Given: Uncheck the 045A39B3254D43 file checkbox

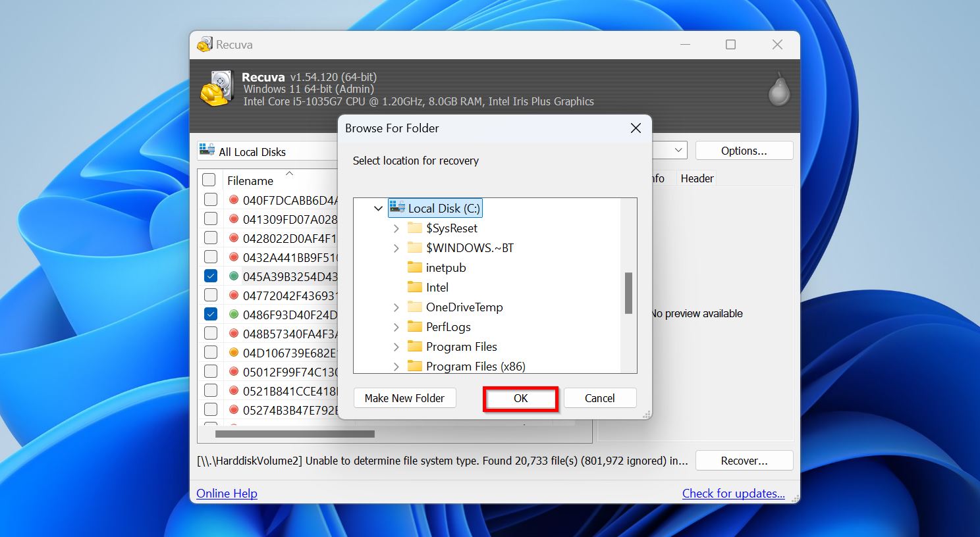Looking at the screenshot, I should point(211,276).
